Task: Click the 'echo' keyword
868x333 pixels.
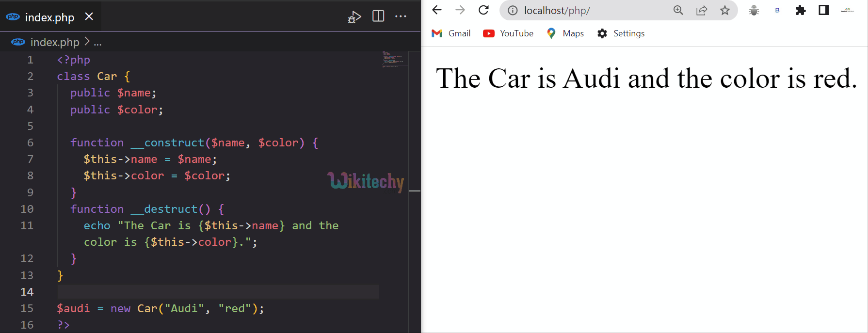Action: coord(97,226)
